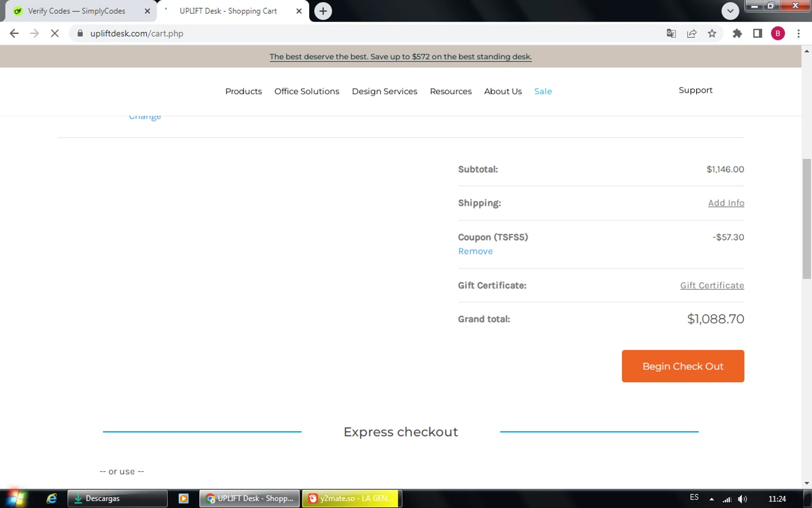Click the Express checkout heading
The image size is (812, 508).
tap(401, 432)
